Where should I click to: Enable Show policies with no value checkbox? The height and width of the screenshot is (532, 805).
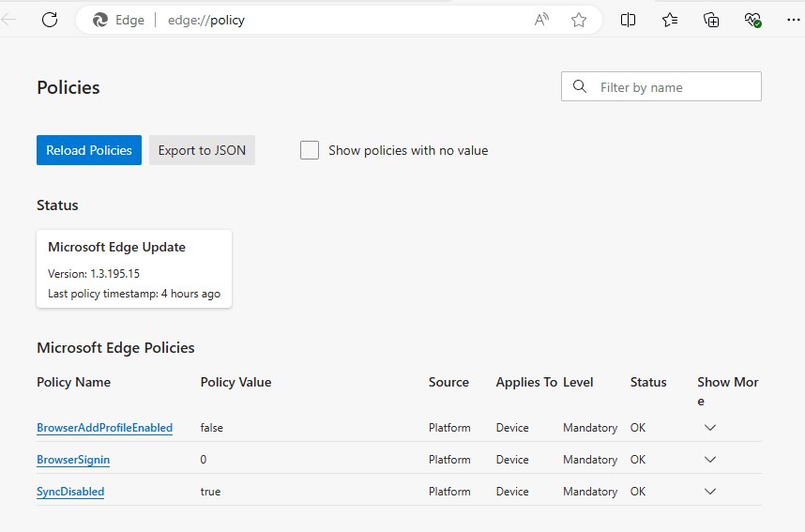(x=310, y=150)
